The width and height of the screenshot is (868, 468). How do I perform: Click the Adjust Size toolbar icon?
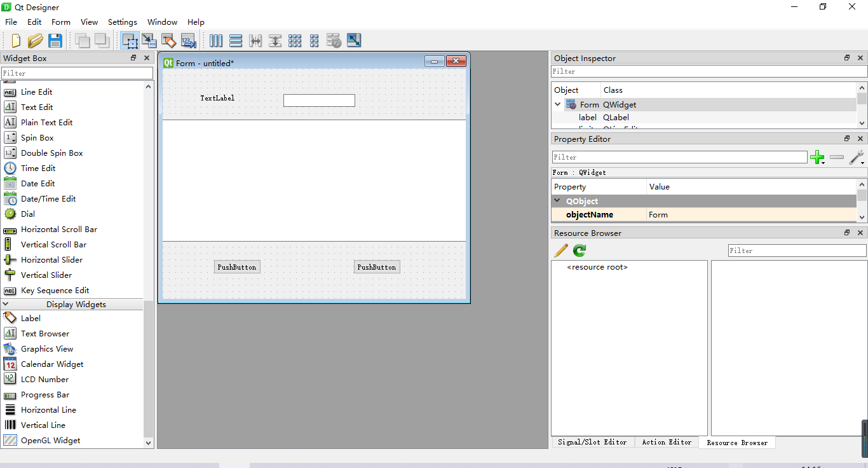pyautogui.click(x=354, y=41)
